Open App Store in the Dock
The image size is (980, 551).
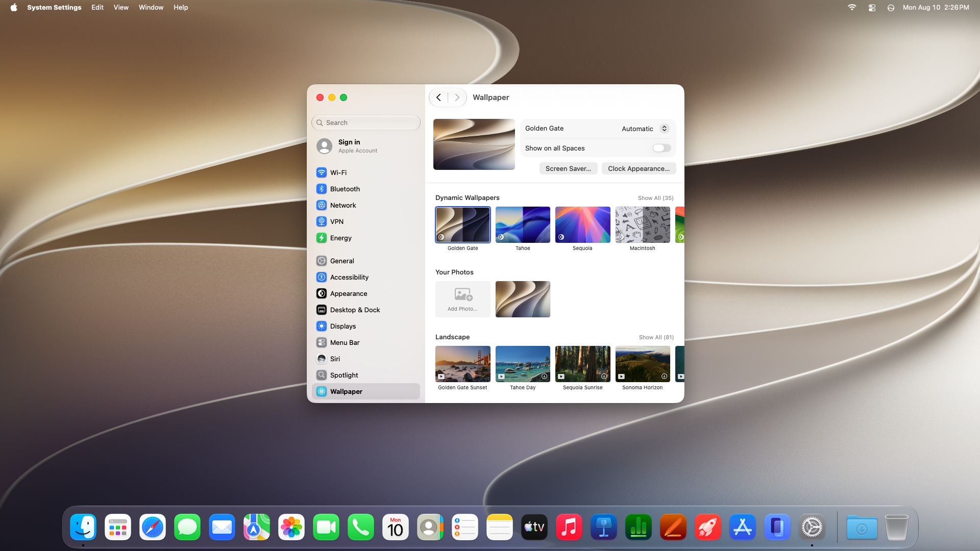coord(743,527)
